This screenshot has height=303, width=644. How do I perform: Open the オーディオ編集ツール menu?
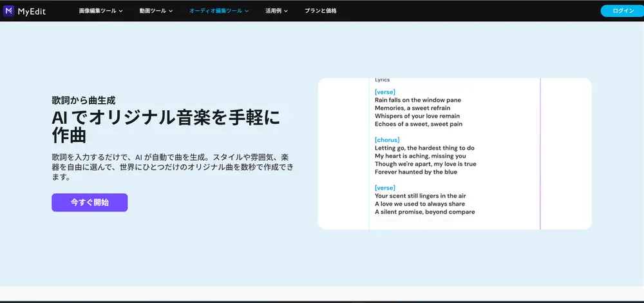pyautogui.click(x=219, y=11)
